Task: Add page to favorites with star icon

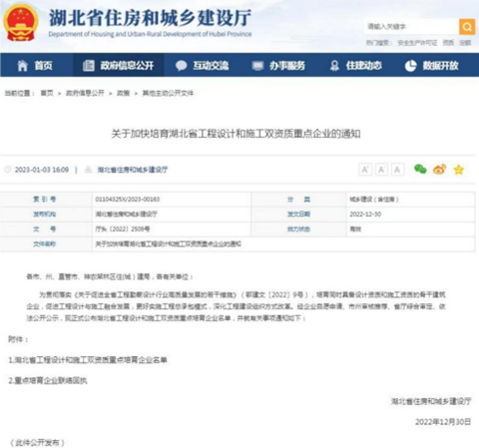Action: (x=459, y=170)
